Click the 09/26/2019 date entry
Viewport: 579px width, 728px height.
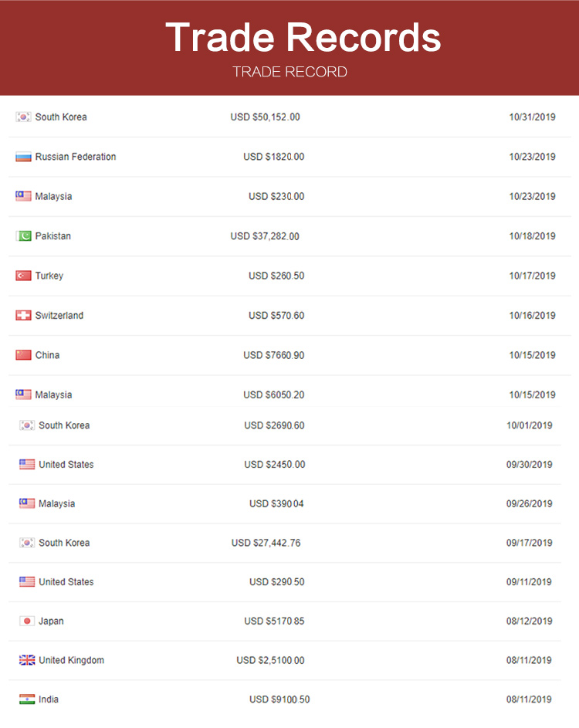529,504
